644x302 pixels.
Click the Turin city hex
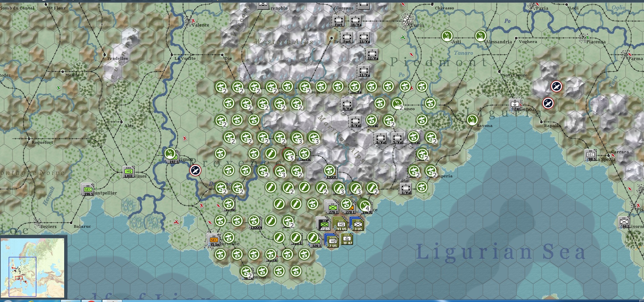(x=407, y=20)
